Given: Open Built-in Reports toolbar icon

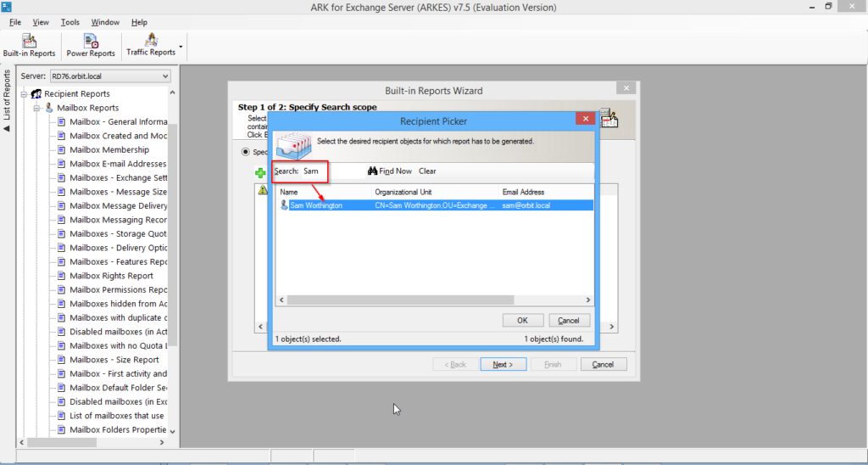Looking at the screenshot, I should point(30,46).
